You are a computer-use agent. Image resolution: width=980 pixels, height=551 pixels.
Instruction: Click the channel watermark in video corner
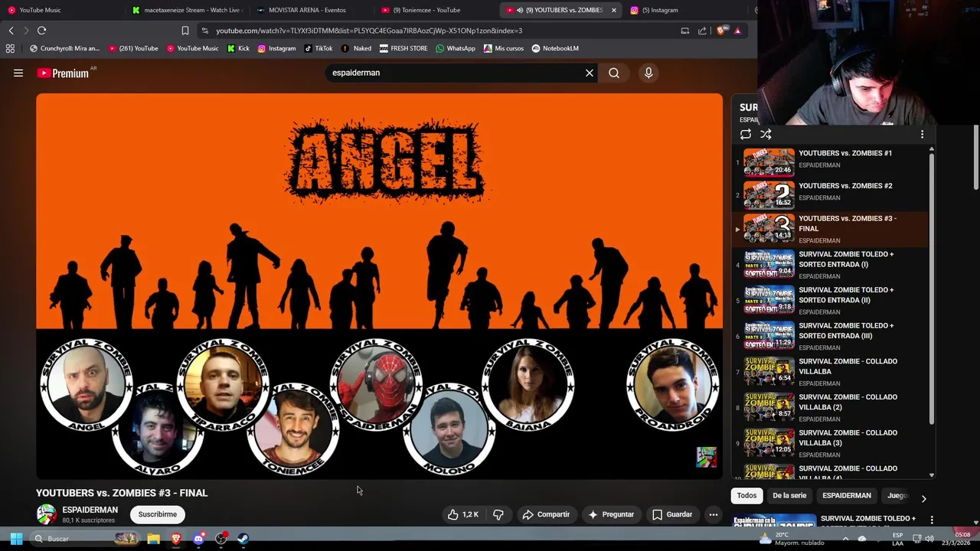point(706,457)
